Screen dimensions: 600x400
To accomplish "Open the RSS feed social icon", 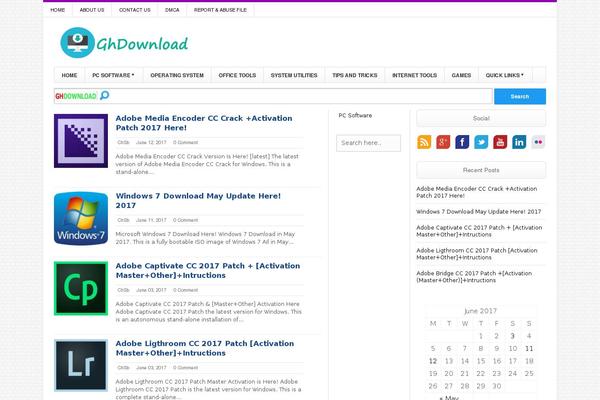I will pos(424,142).
